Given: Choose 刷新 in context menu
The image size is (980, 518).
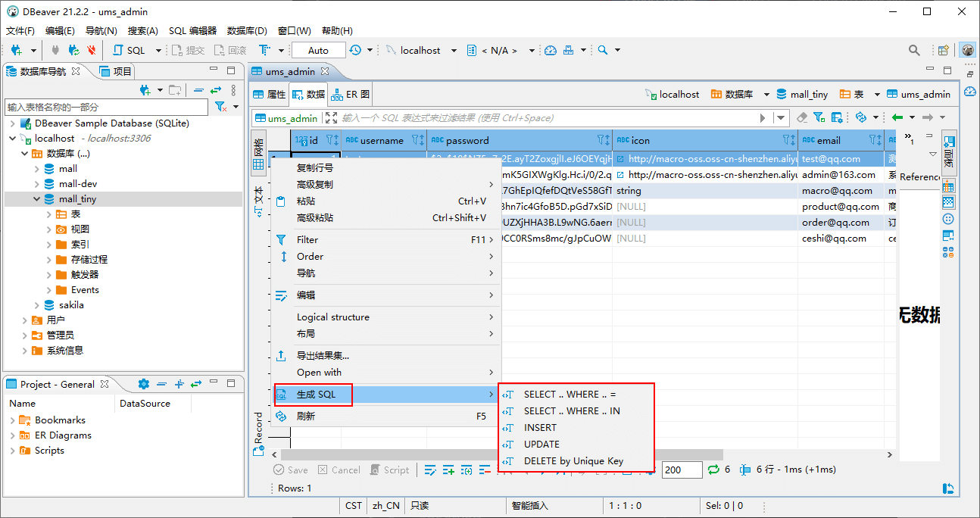Looking at the screenshot, I should tap(386, 416).
